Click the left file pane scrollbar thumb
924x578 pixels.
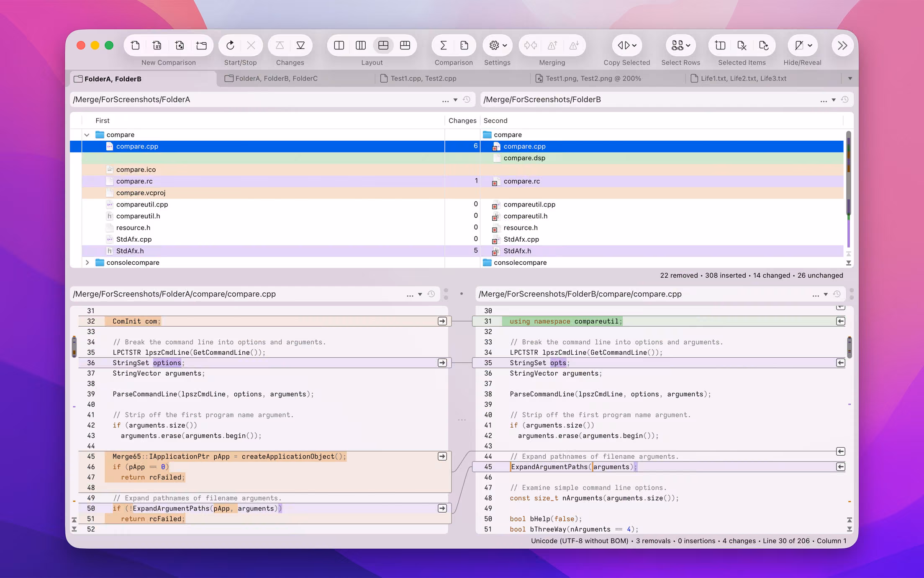pos(74,346)
